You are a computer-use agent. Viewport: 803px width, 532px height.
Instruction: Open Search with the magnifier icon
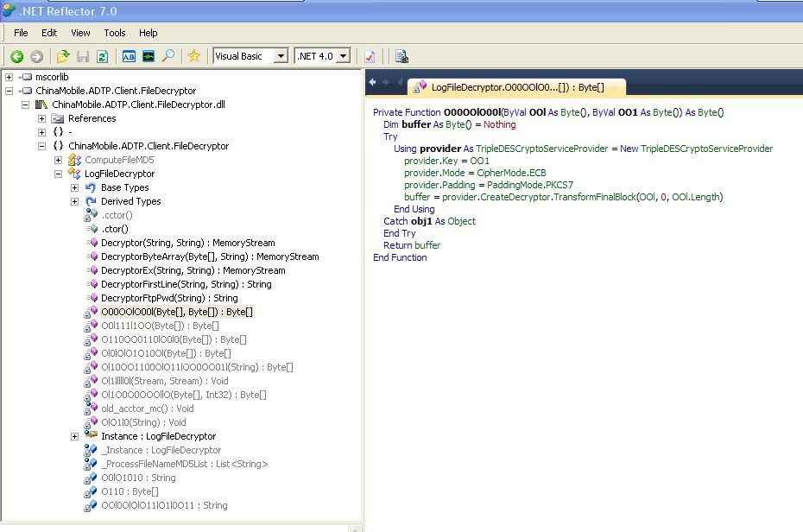pyautogui.click(x=168, y=56)
